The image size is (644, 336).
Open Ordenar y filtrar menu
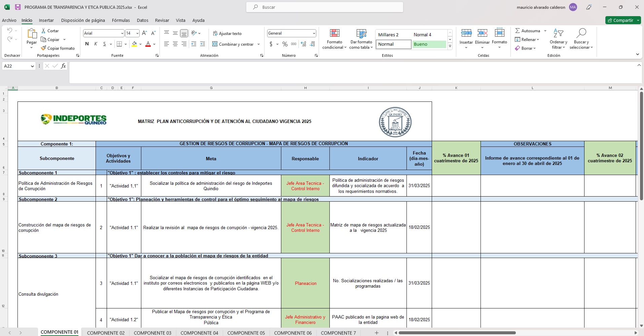click(559, 39)
